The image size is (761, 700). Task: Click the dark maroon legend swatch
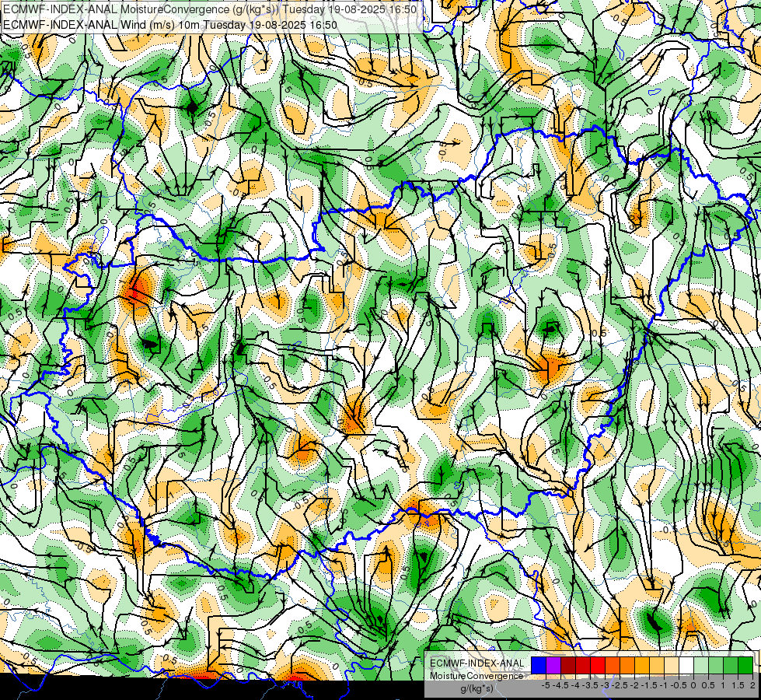click(x=568, y=666)
